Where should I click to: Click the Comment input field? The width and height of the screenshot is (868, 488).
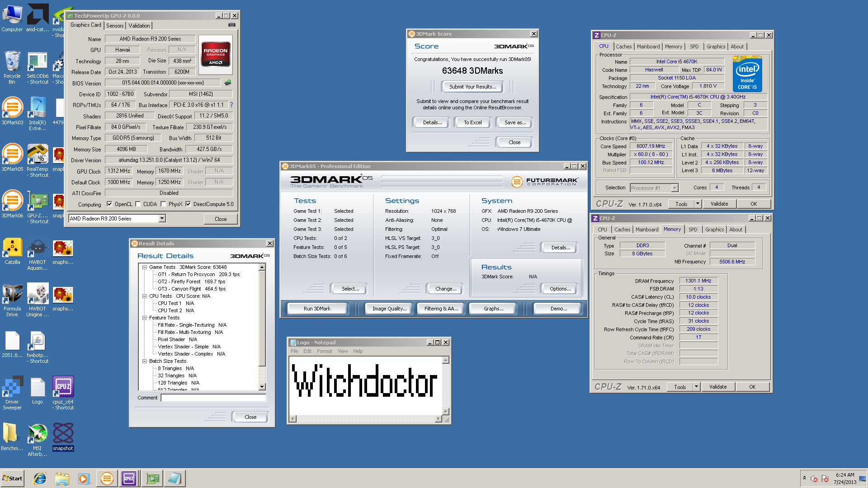pos(213,398)
